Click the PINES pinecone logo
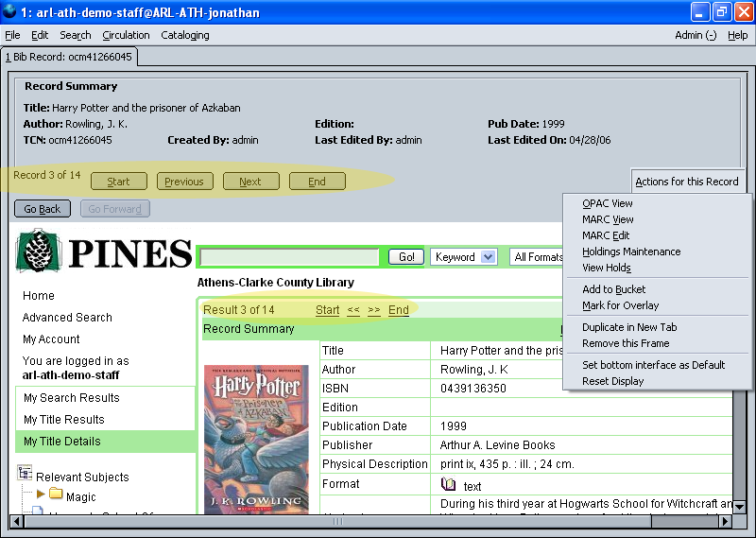The image size is (756, 538). click(38, 252)
